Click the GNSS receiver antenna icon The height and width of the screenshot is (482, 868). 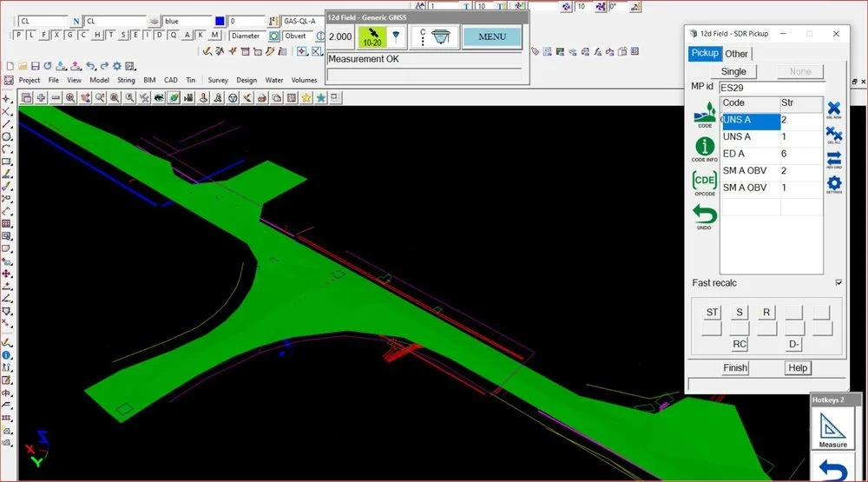tap(441, 37)
